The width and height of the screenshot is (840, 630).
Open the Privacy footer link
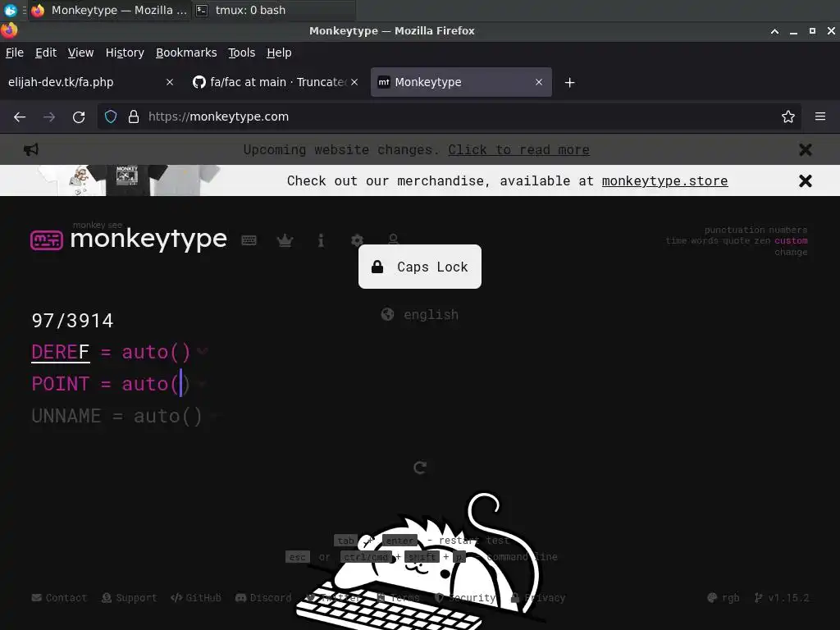coord(538,598)
